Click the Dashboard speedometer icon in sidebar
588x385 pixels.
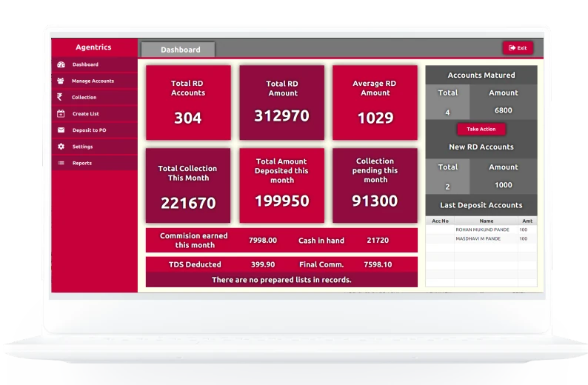(61, 65)
